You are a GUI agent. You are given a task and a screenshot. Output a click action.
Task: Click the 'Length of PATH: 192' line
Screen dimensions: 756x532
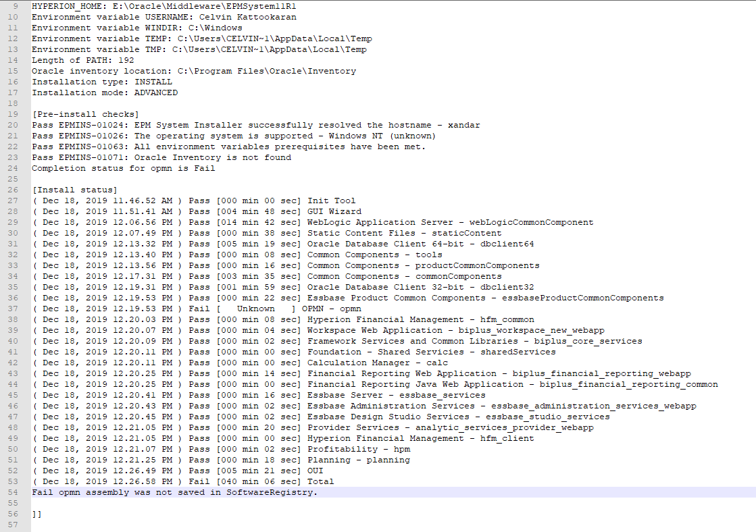click(x=83, y=60)
